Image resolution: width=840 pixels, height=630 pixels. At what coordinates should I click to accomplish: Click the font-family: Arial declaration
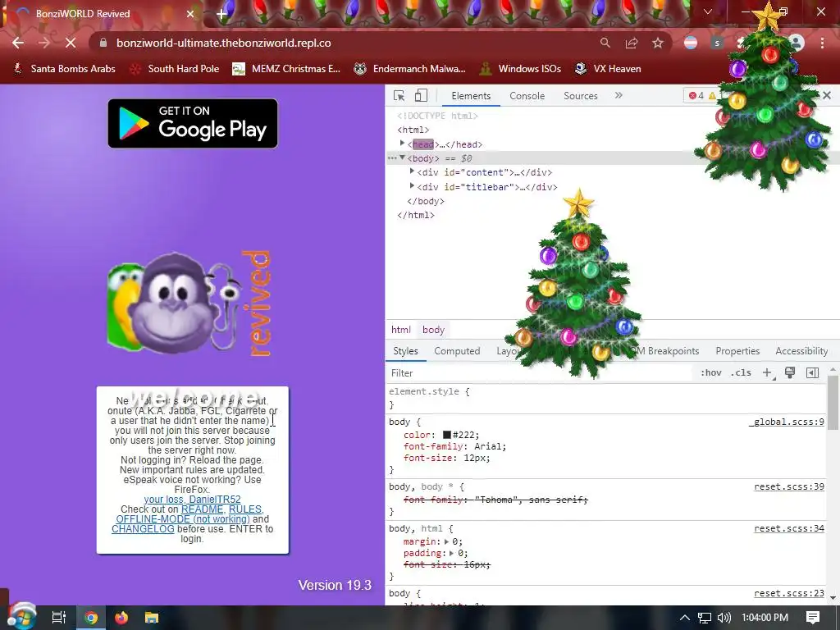[x=454, y=446]
